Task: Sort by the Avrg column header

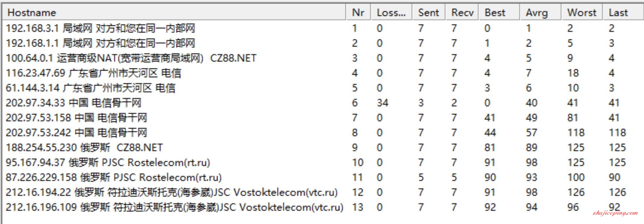Action: click(541, 12)
